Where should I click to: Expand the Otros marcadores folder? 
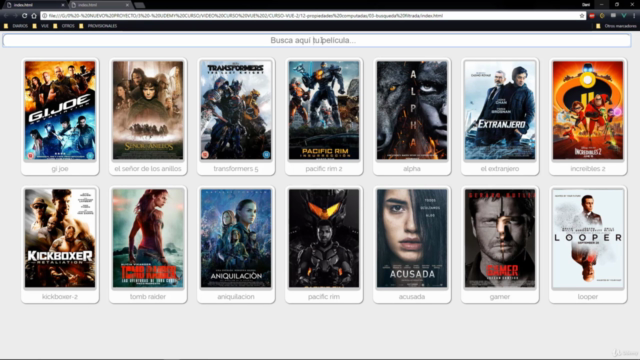tap(616, 26)
